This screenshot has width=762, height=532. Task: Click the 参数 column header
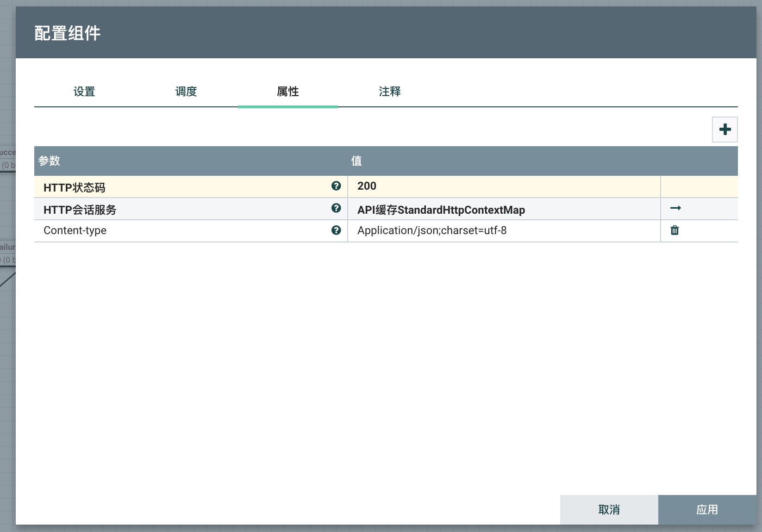tap(49, 161)
